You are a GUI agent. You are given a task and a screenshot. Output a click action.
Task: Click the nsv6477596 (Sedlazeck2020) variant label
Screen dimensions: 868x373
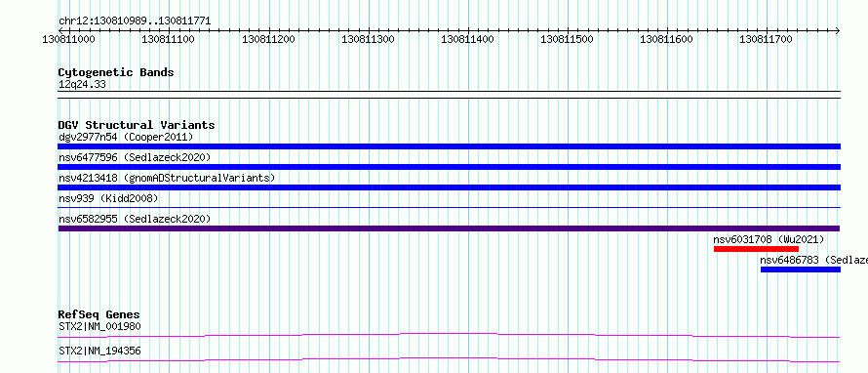[135, 157]
